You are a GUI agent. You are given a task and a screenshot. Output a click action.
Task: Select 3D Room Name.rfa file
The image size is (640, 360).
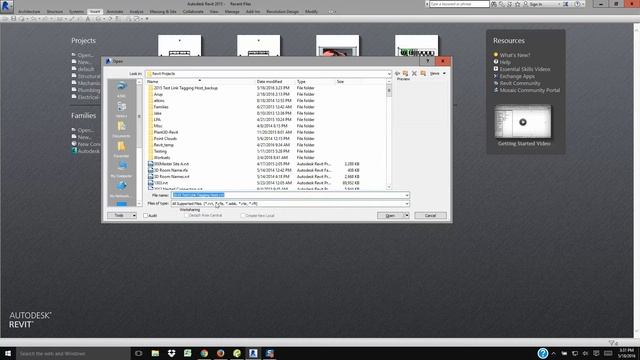(x=171, y=170)
